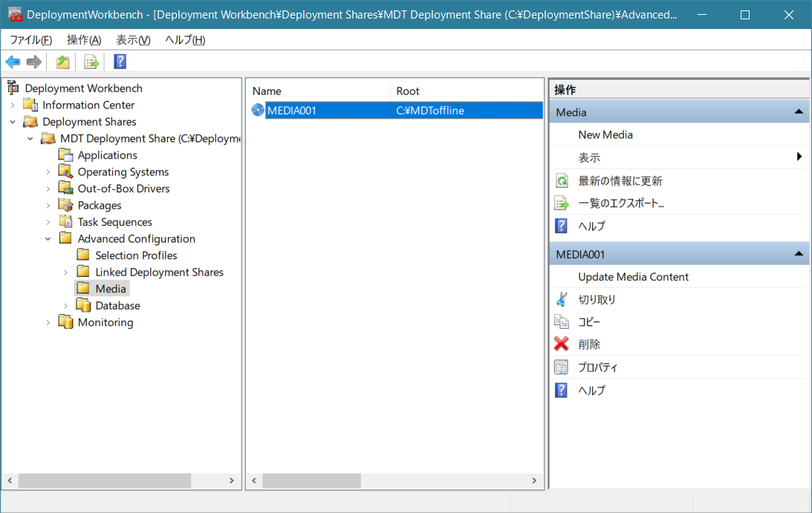Click the Operating Systems folder icon
This screenshot has width=812, height=513.
(x=66, y=171)
